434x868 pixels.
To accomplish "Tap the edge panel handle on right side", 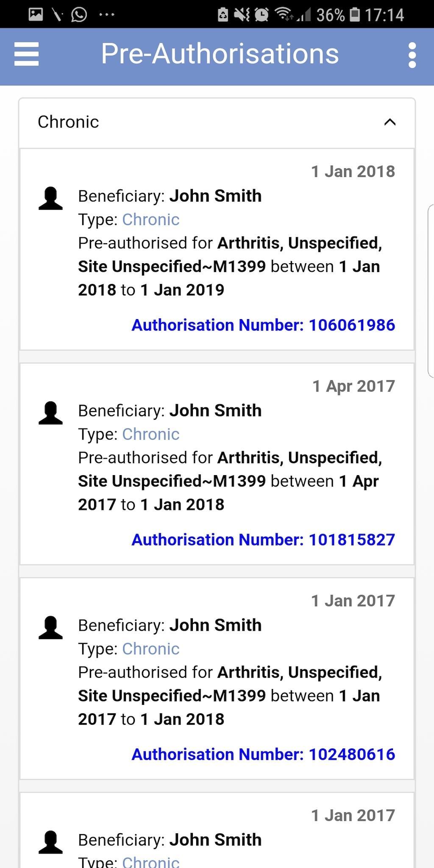I will point(431,291).
